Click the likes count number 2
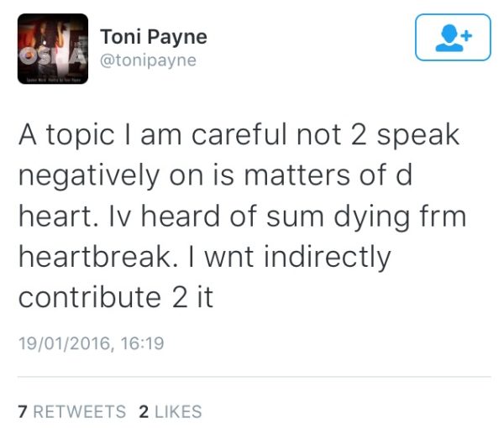This screenshot has width=504, height=428. [x=144, y=411]
